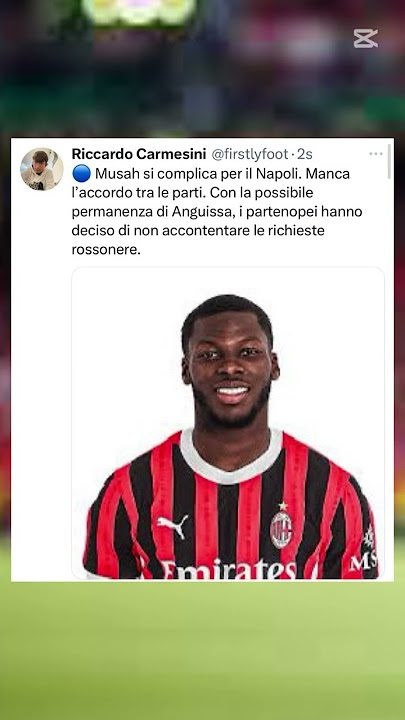This screenshot has height=720, width=405.
Task: Click the 2s tweet timestamp
Action: [x=304, y=154]
